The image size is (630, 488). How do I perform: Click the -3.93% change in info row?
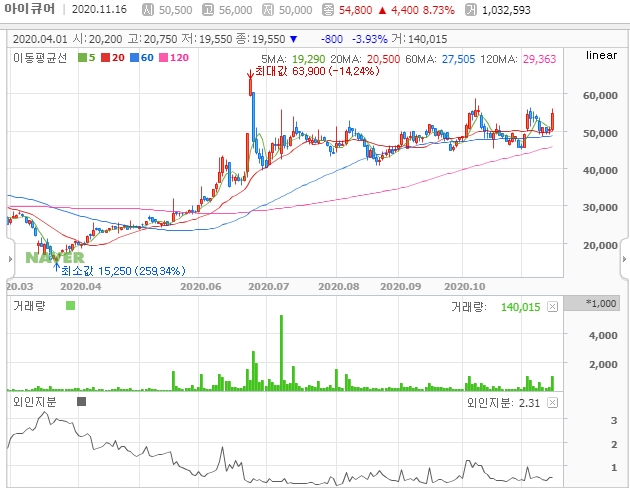coord(370,39)
